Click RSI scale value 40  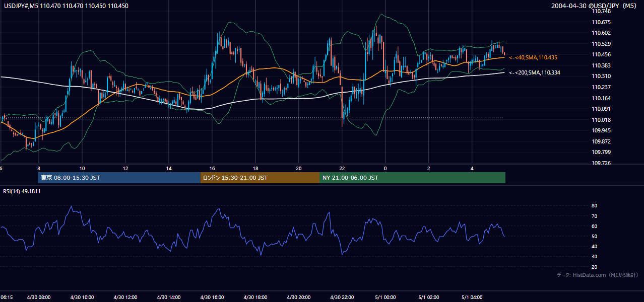click(x=595, y=247)
